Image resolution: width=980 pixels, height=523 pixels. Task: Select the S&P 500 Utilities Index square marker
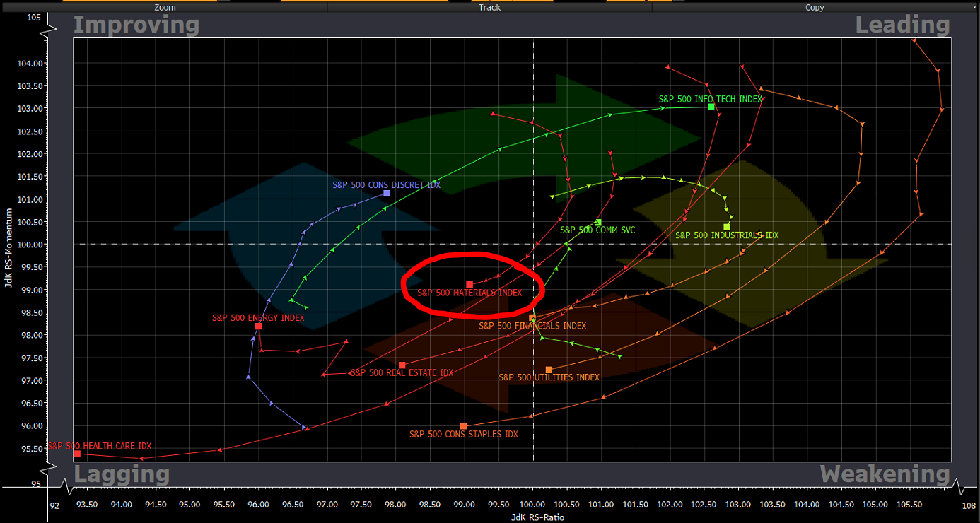click(549, 370)
